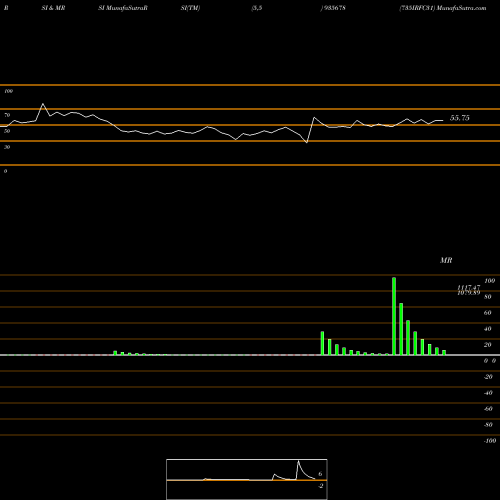
Task: Click the tallest green bar in the MR histogram
Action: (x=394, y=316)
